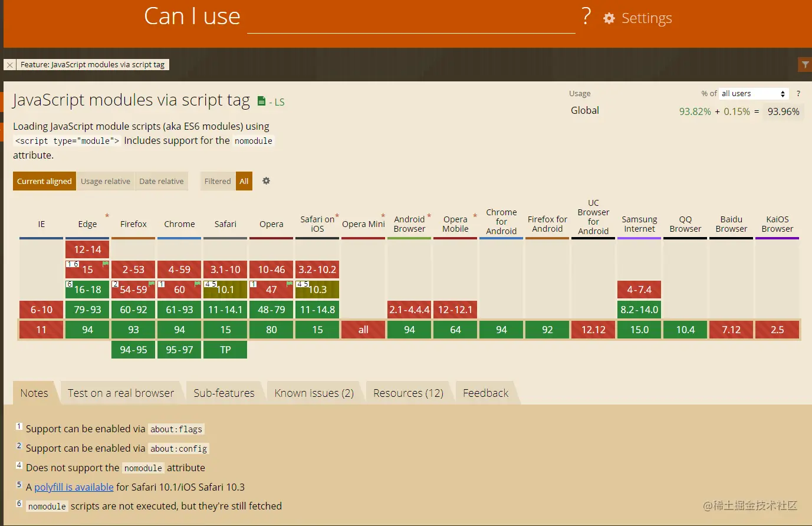The image size is (812, 526).
Task: Select the Android Browser 2.1-4.4.4 cell
Action: point(409,310)
